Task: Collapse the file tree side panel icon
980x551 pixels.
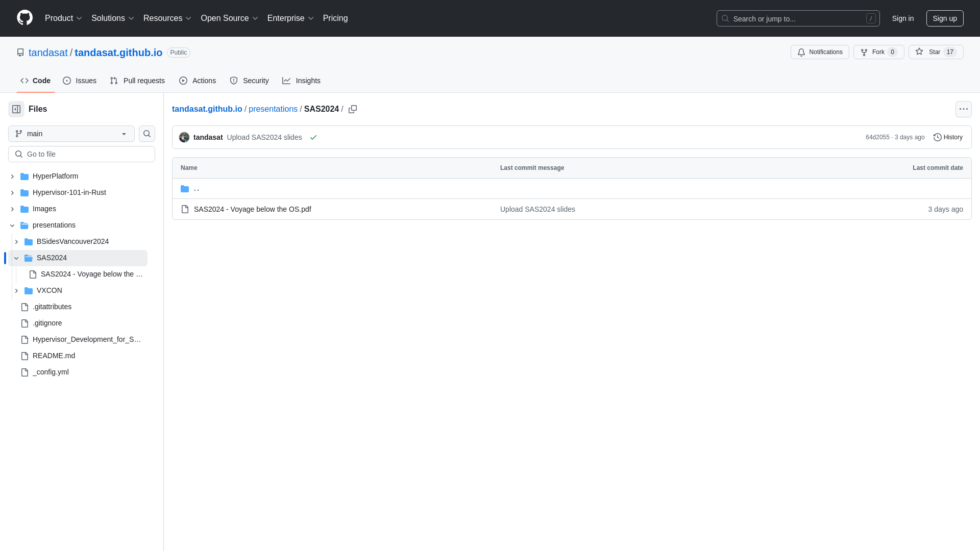Action: 16,109
